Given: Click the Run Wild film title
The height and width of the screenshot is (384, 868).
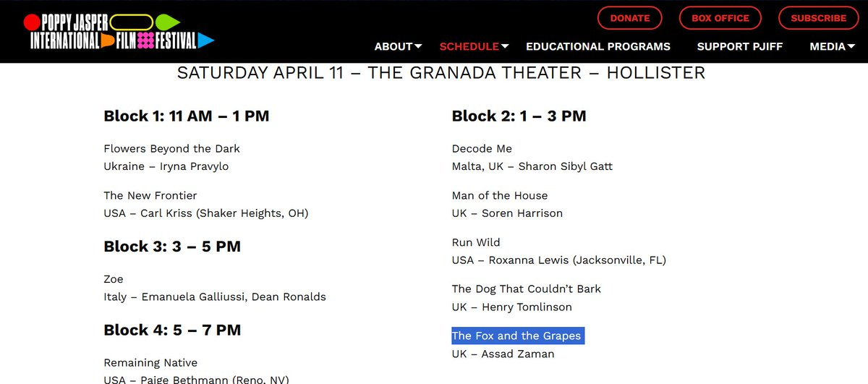Looking at the screenshot, I should [x=476, y=242].
